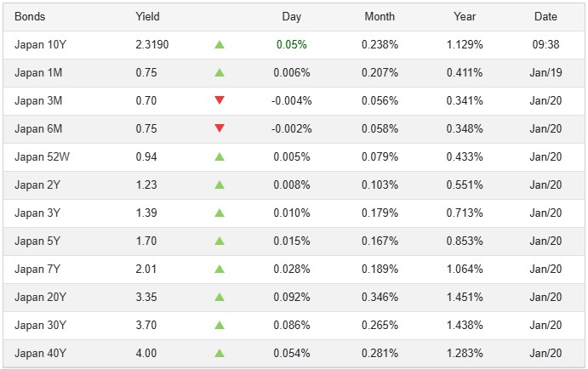Viewport: 588px width, 369px height.
Task: Sort table by the Day column header
Action: (x=292, y=16)
